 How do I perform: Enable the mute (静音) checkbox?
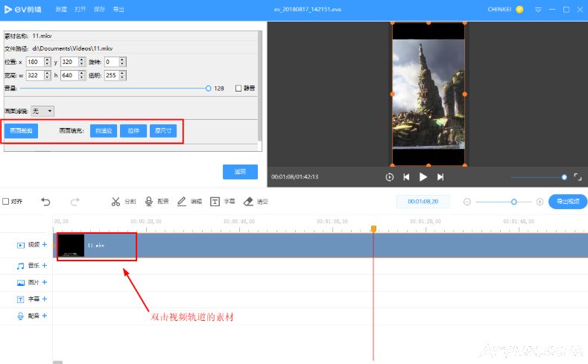[x=238, y=88]
